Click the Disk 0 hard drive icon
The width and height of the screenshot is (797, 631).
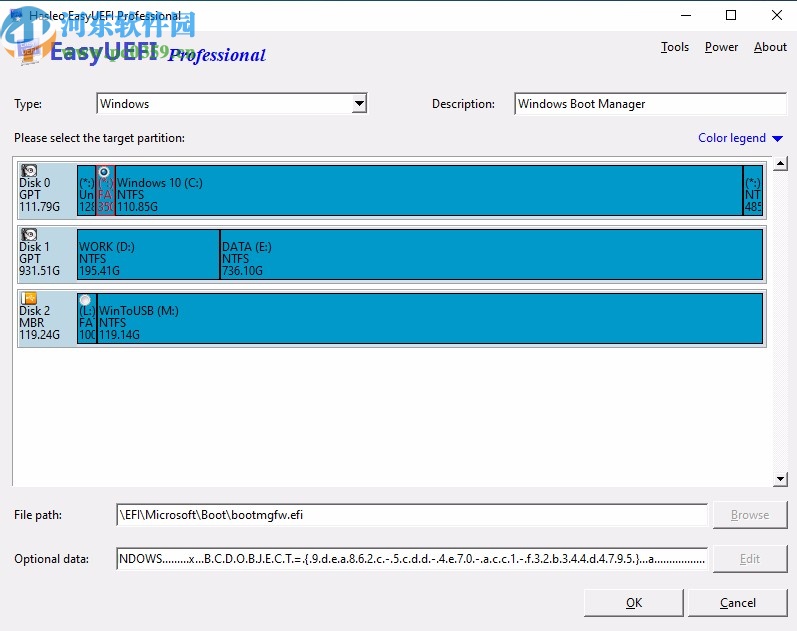point(29,170)
